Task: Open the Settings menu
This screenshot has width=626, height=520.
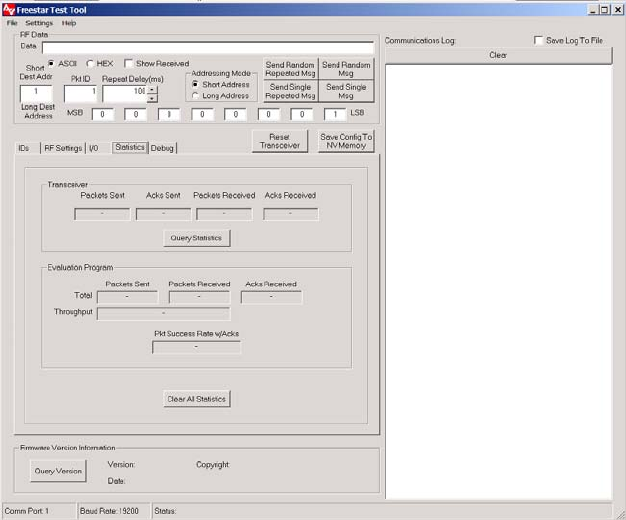Action: point(39,23)
